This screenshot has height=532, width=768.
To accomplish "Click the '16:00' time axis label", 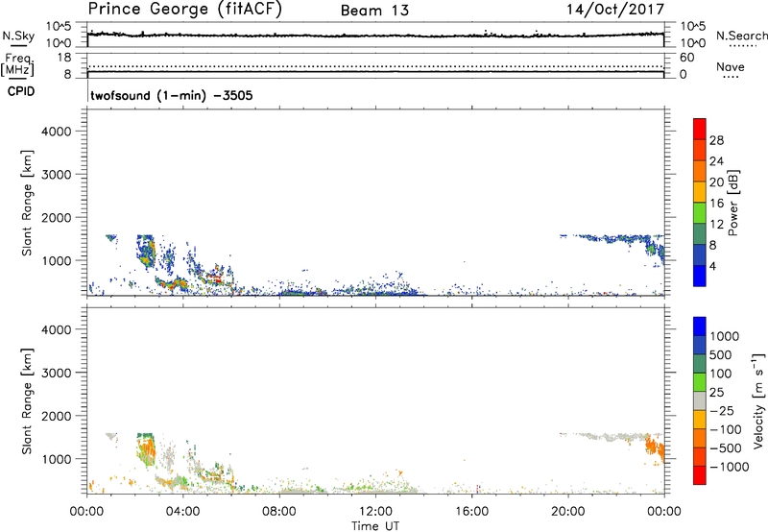I will (x=471, y=512).
